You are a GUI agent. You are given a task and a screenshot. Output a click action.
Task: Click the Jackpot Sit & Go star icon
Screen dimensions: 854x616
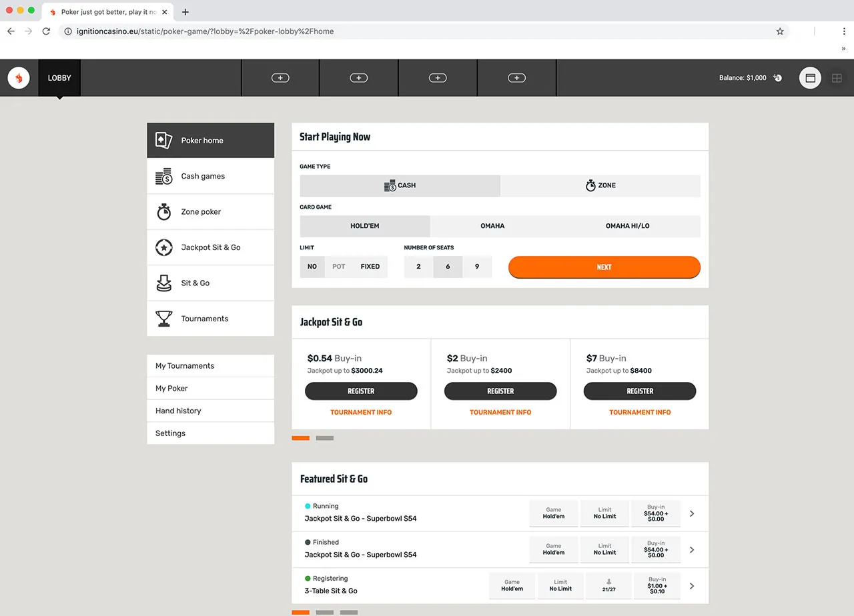click(x=163, y=247)
